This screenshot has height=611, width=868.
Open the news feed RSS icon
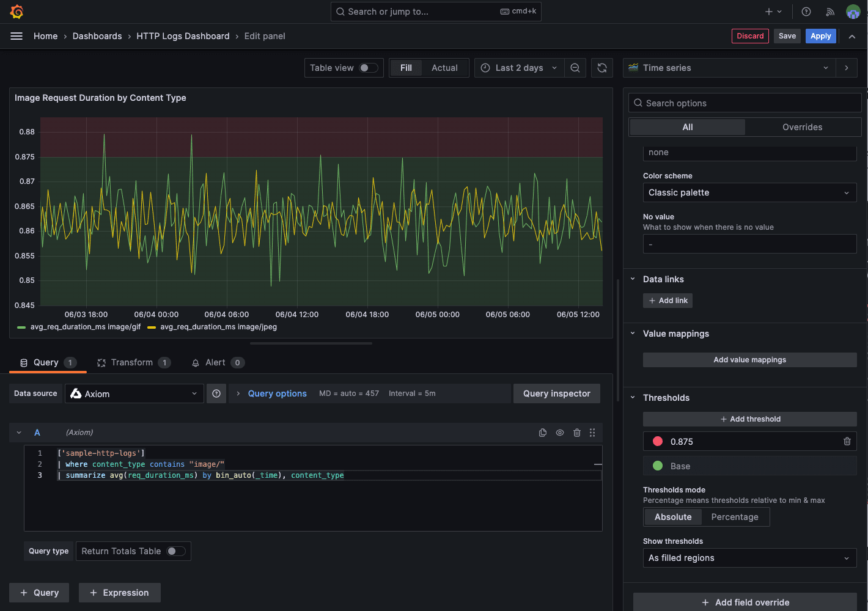point(829,12)
